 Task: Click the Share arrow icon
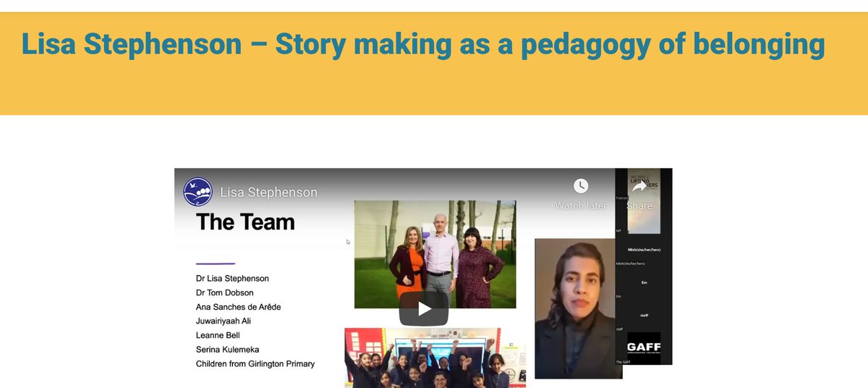(639, 187)
